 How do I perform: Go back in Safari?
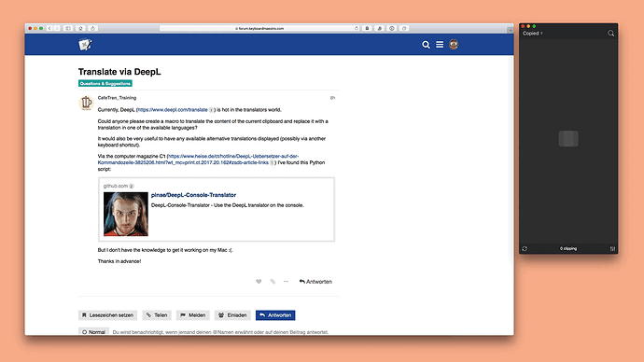point(49,28)
